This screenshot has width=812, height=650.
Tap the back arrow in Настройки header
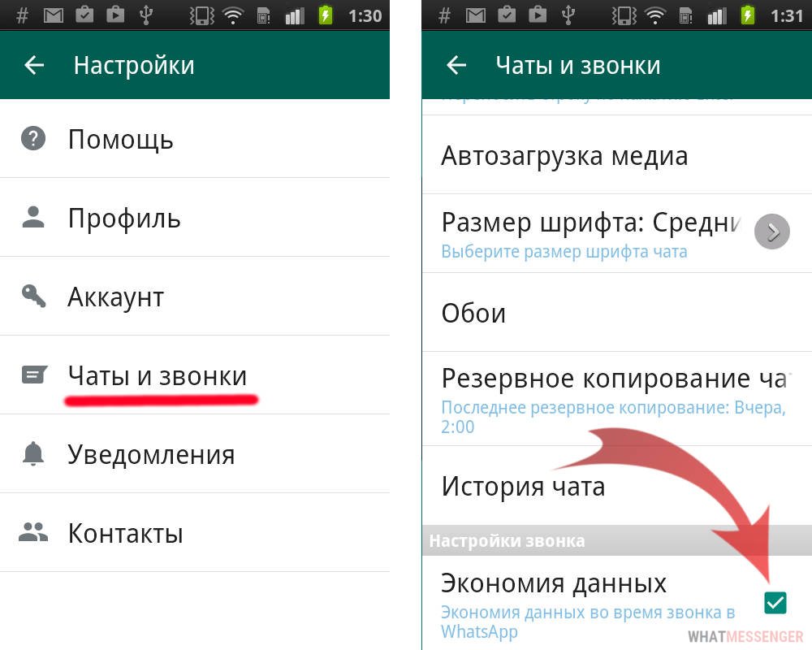pos(34,65)
